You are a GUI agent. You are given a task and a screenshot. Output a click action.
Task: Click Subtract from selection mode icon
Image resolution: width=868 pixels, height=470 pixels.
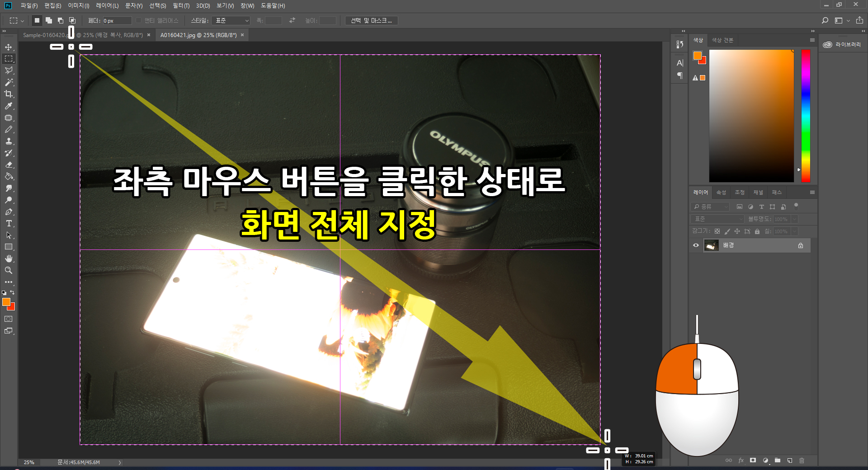(61, 20)
